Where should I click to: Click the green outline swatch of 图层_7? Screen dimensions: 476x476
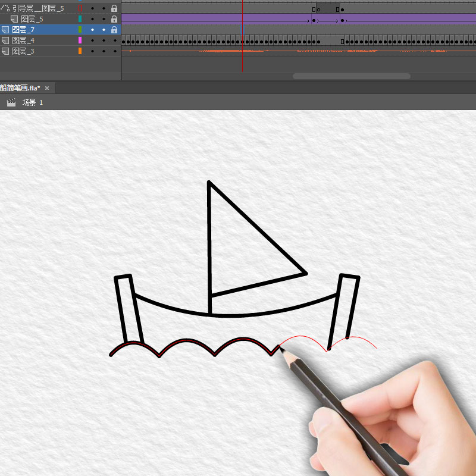[x=80, y=29]
